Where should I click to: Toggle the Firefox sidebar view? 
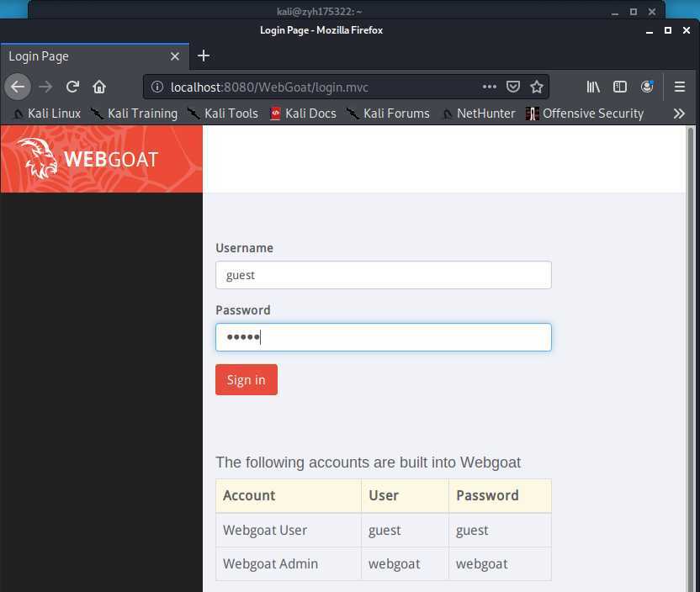pyautogui.click(x=619, y=87)
